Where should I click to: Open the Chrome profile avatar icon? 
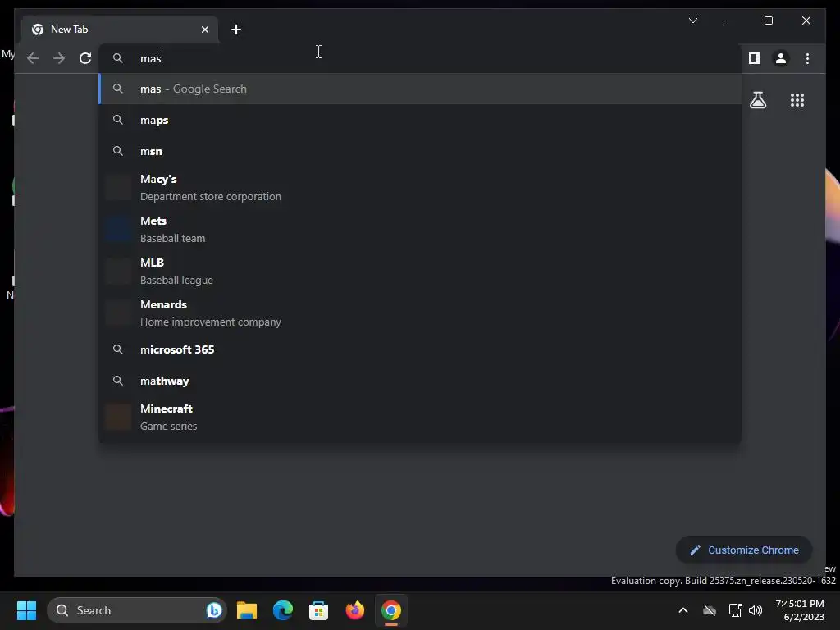(x=781, y=58)
